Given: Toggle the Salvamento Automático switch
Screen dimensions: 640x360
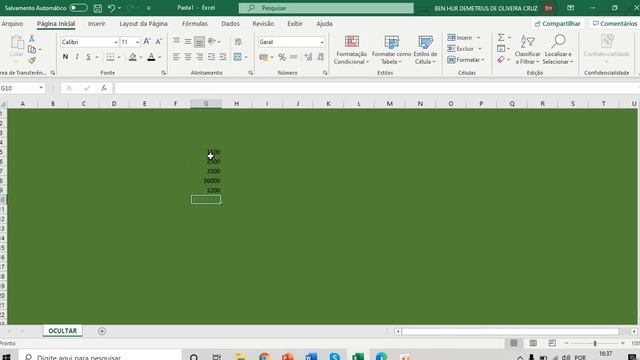Looking at the screenshot, I should pos(78,8).
